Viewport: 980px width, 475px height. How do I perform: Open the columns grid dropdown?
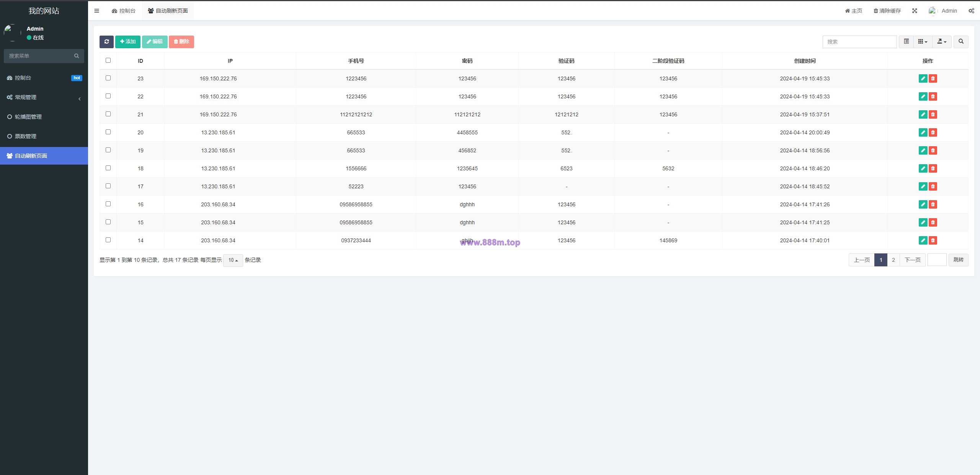923,42
